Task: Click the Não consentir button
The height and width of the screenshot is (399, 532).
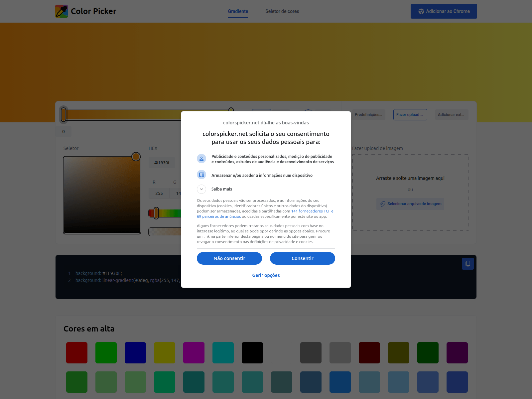Action: pyautogui.click(x=229, y=258)
